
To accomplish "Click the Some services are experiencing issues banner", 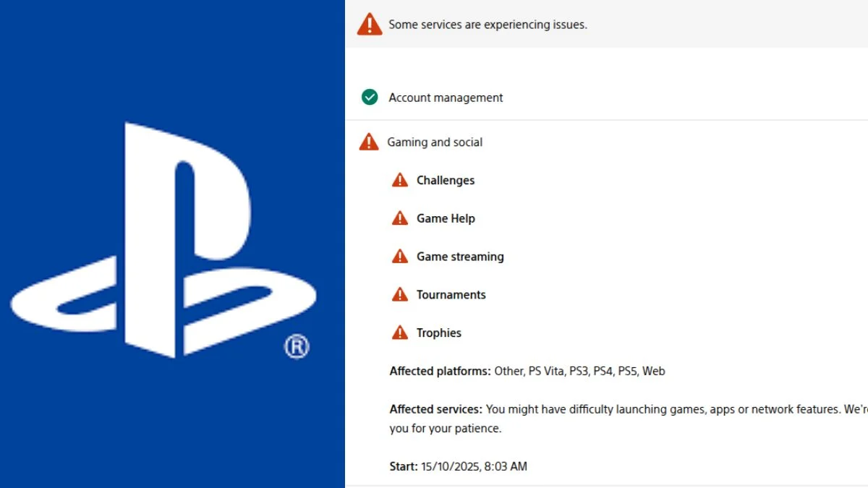I will click(x=488, y=24).
